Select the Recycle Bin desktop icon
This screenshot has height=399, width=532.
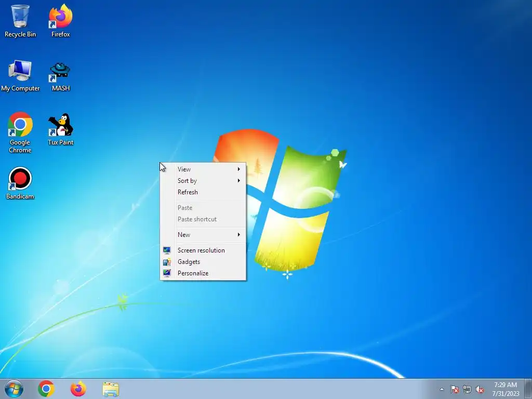click(20, 21)
